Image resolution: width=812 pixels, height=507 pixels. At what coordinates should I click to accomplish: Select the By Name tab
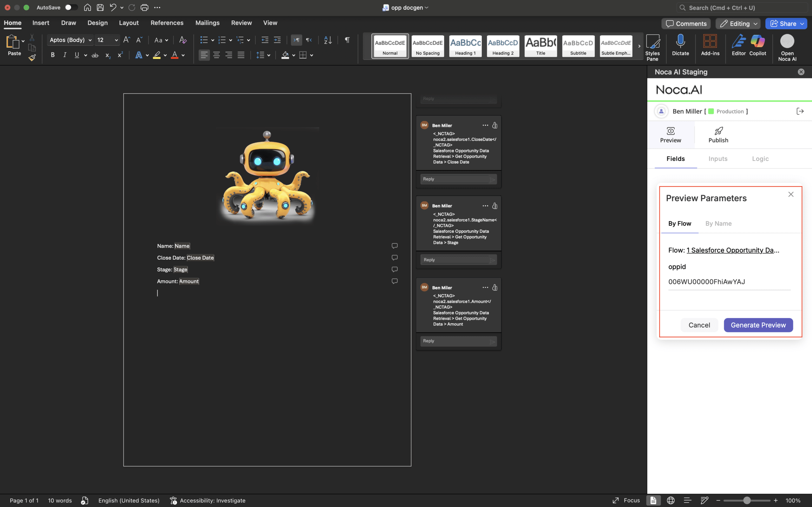click(x=718, y=223)
